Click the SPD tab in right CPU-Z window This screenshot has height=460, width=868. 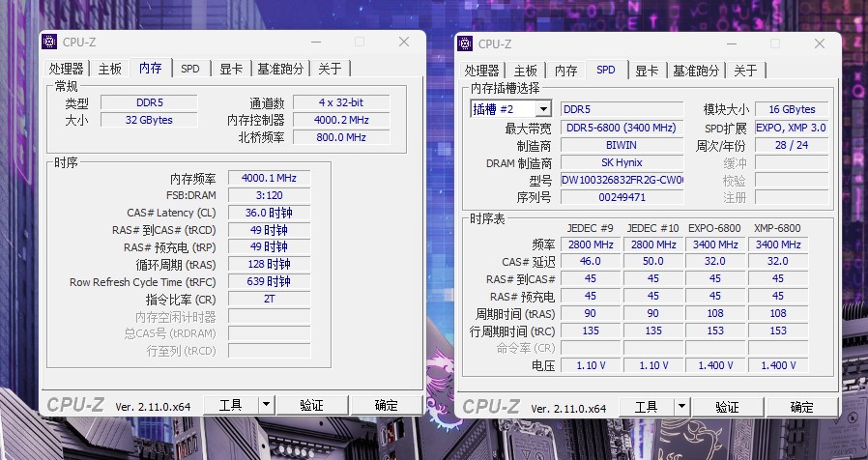pos(606,70)
